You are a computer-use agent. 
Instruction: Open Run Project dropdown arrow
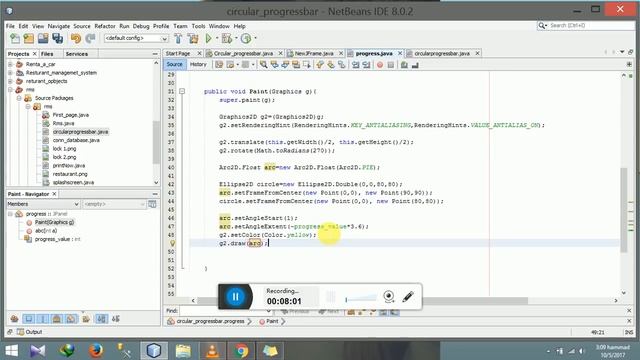217,38
